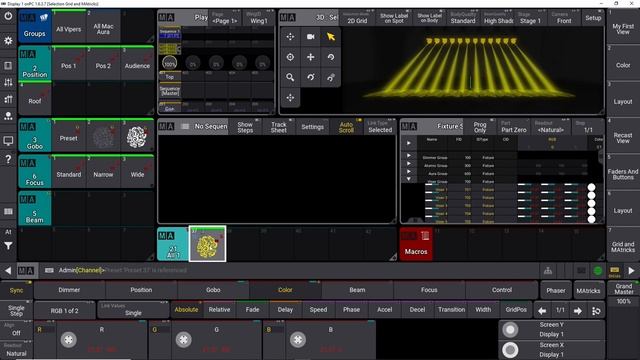Click the previous arrow in encoder bar
This screenshot has height=360, width=640.
(x=542, y=311)
